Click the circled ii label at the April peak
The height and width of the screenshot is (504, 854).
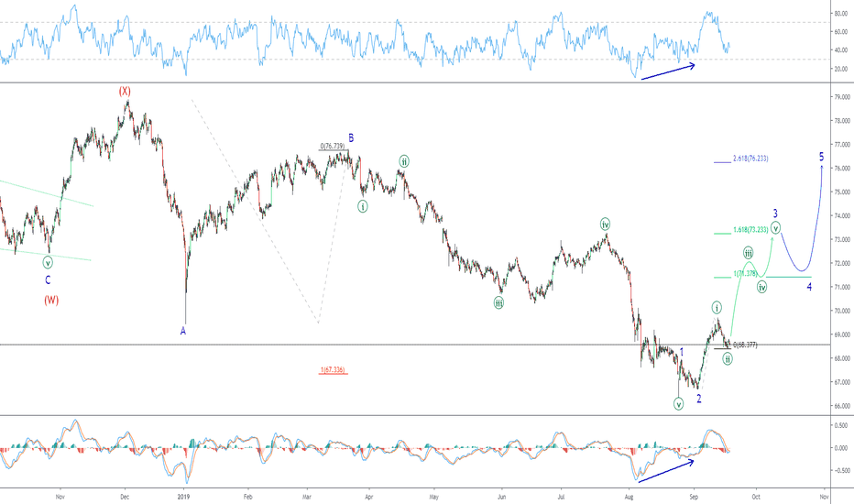404,161
